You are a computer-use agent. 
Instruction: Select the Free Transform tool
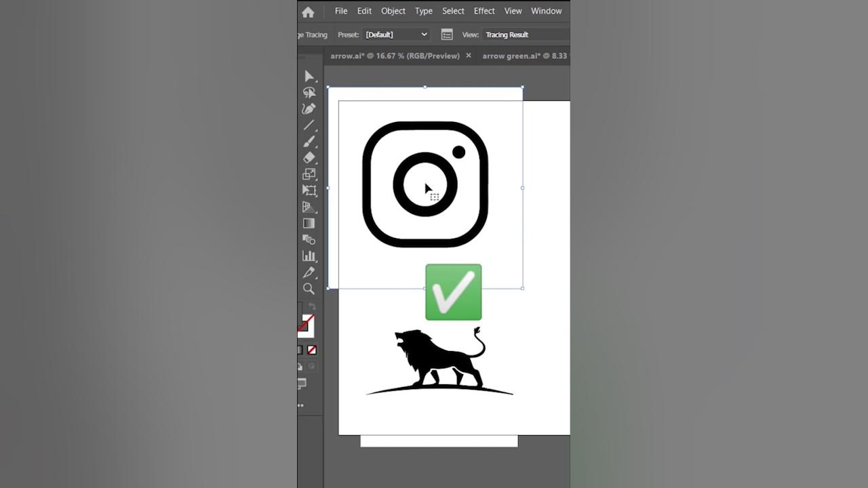(309, 190)
